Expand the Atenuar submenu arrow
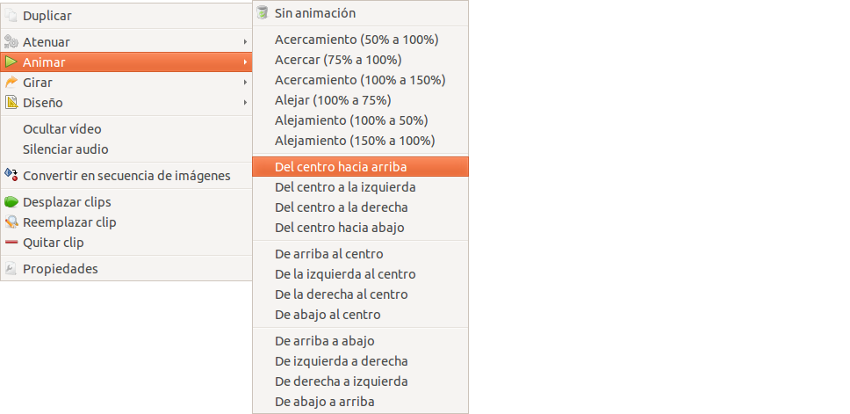This screenshot has height=414, width=850. point(245,42)
